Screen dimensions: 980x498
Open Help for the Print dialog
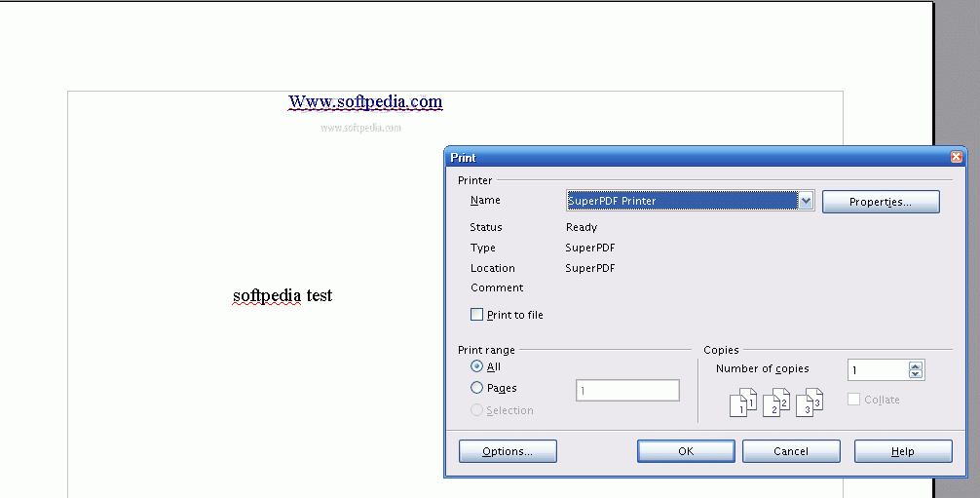click(903, 451)
